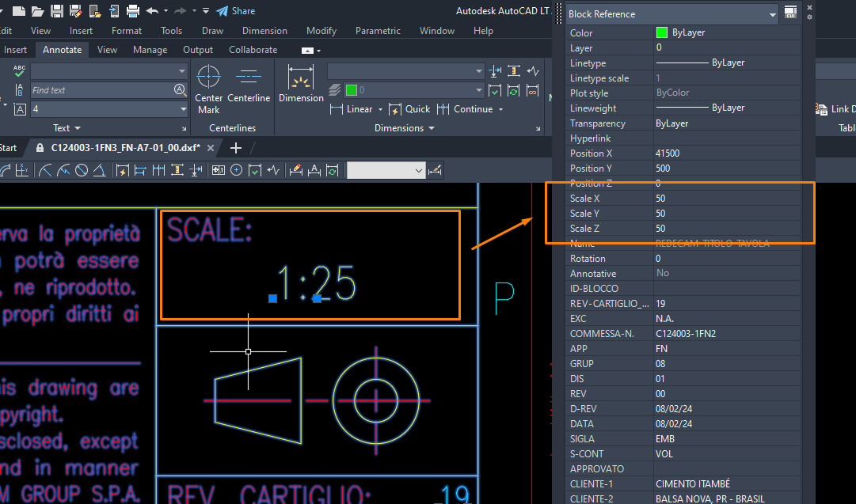Open the Modify menu
The width and height of the screenshot is (856, 504).
[x=321, y=31]
